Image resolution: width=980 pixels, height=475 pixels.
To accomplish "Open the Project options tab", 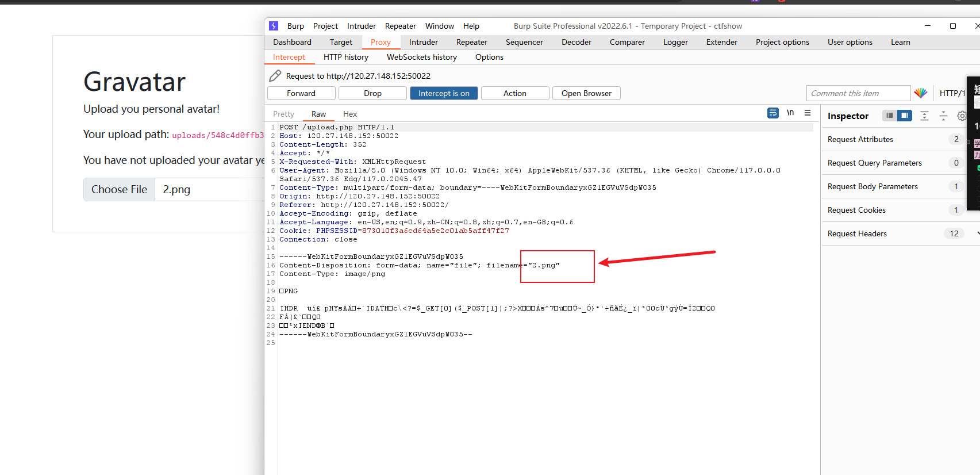I will coord(782,42).
